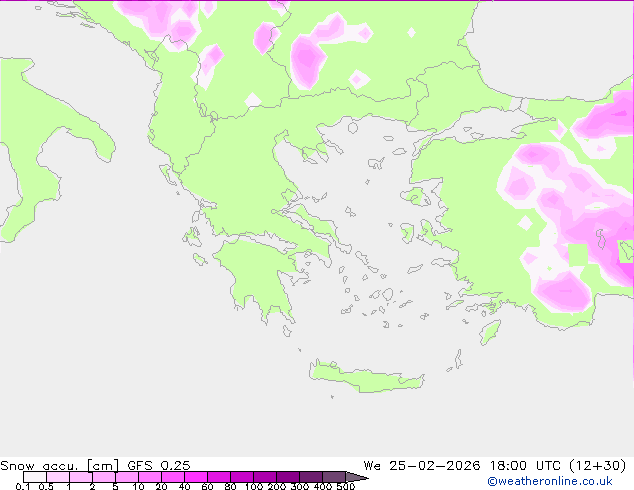Image resolution: width=634 pixels, height=490 pixels.
Task: Click the "18:00 UTC" time text
Action: [x=526, y=466]
